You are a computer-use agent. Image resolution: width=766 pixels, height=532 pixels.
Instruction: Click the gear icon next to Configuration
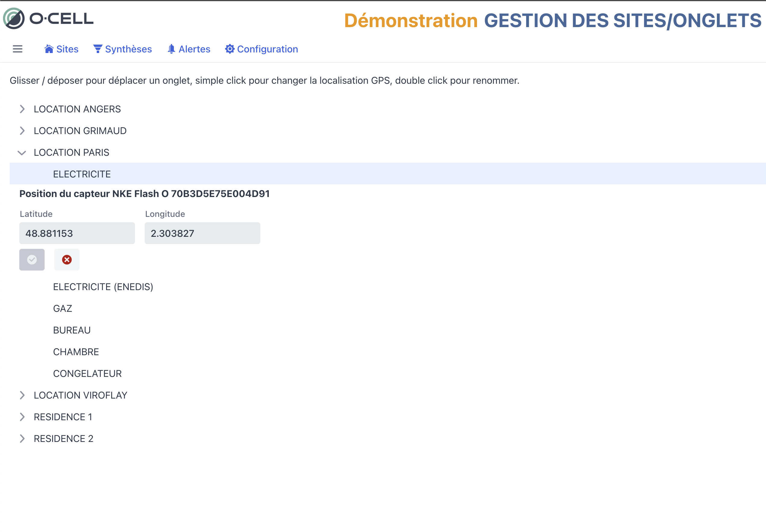tap(230, 49)
